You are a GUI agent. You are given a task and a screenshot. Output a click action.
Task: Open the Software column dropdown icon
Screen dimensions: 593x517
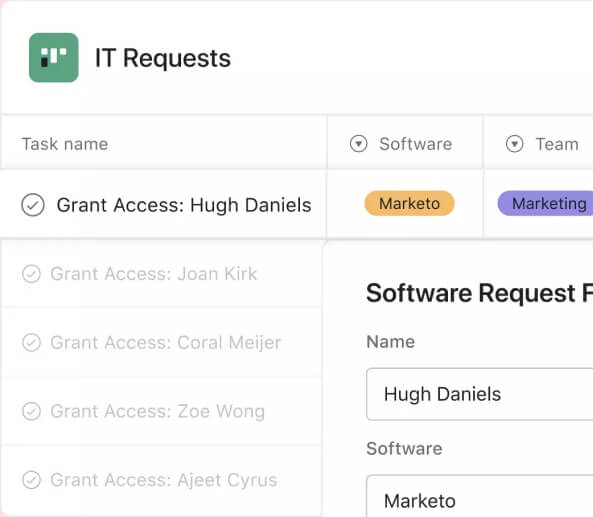359,144
